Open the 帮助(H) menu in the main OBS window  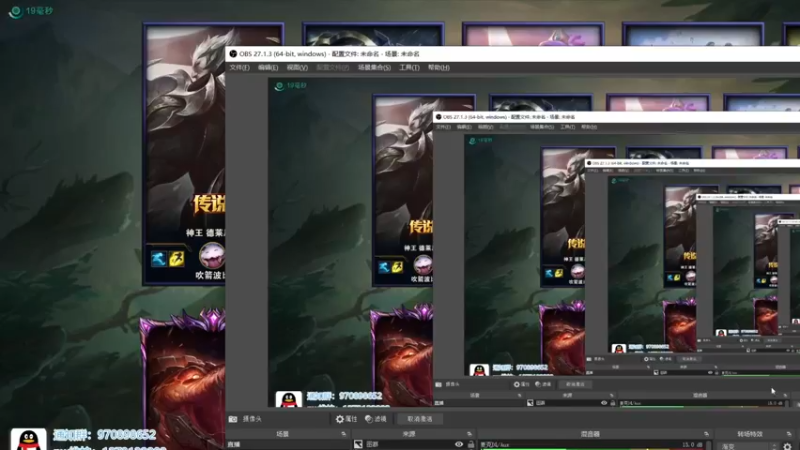pos(439,67)
